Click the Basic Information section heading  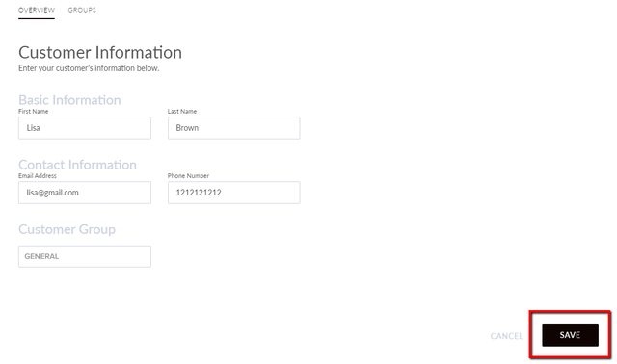(x=69, y=100)
